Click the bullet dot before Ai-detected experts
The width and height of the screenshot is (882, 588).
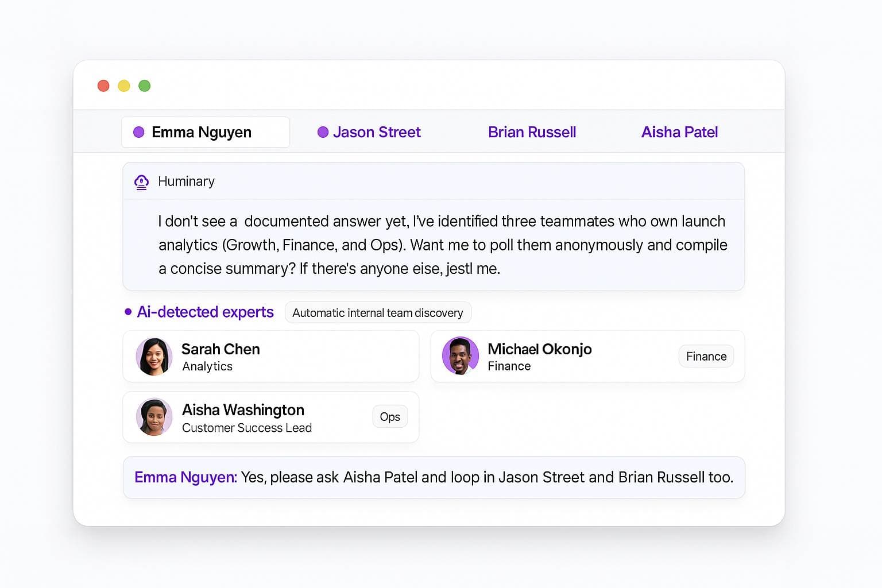(x=128, y=312)
